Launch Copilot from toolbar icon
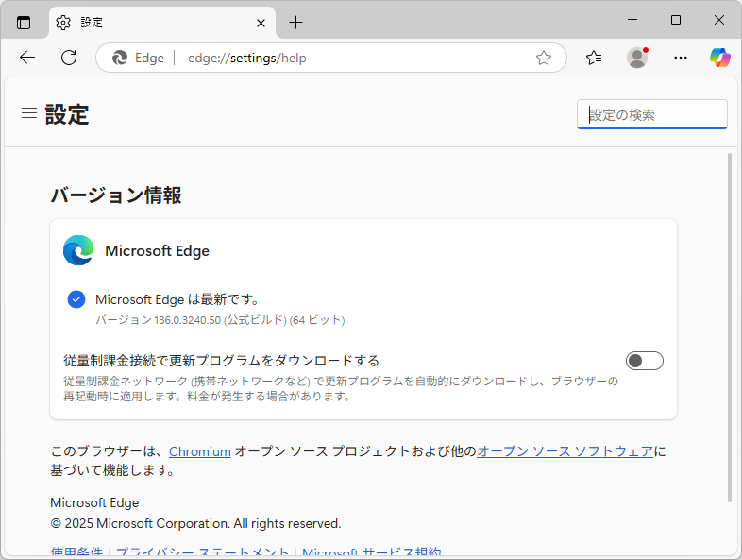The width and height of the screenshot is (742, 560). 719,58
